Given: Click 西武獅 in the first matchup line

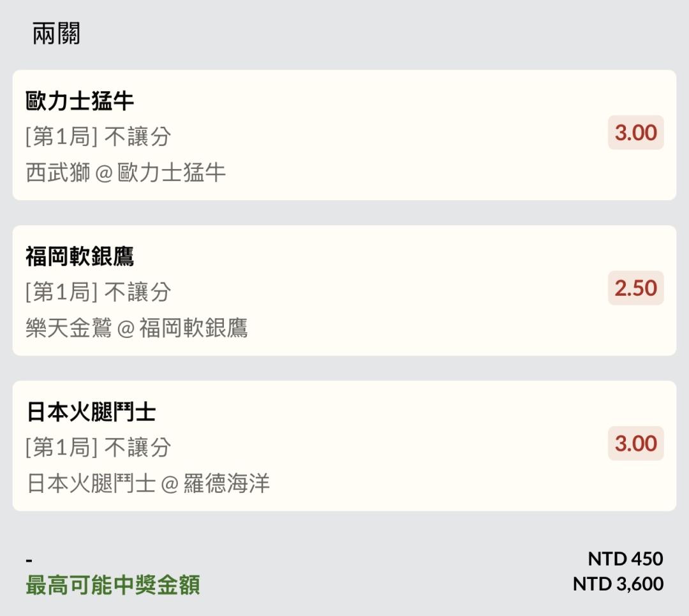Looking at the screenshot, I should [58, 172].
